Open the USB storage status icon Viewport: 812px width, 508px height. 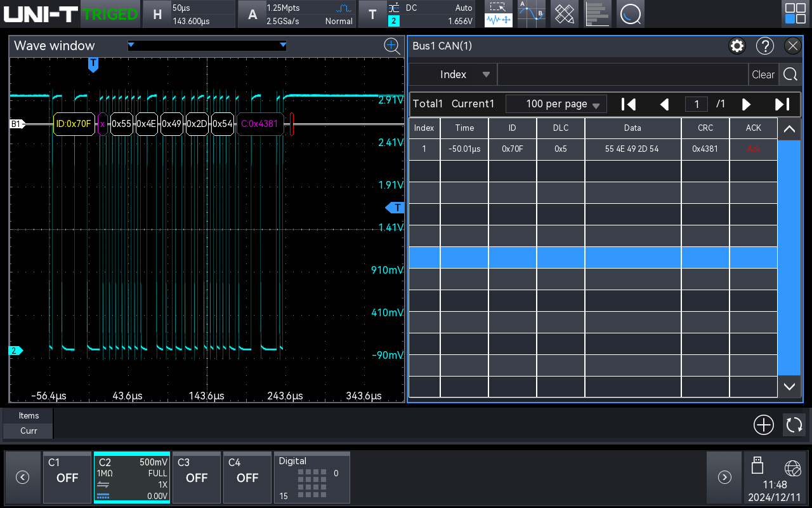(757, 465)
